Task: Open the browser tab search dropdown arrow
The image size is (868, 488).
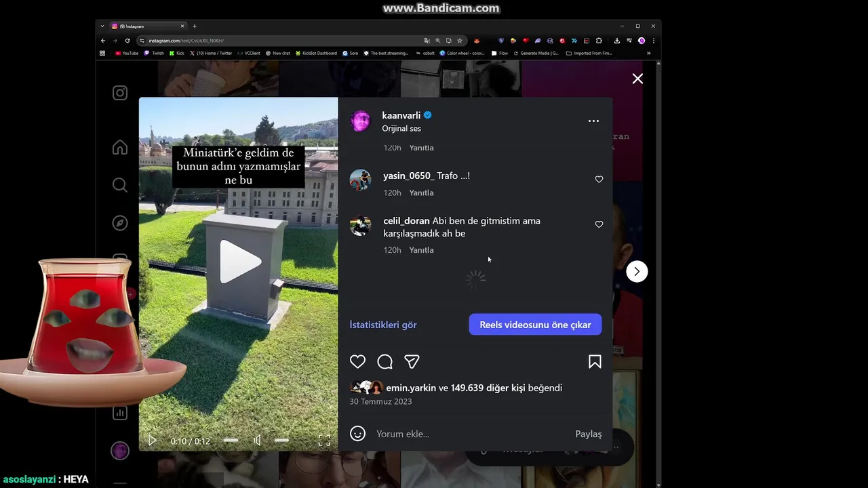Action: [102, 26]
